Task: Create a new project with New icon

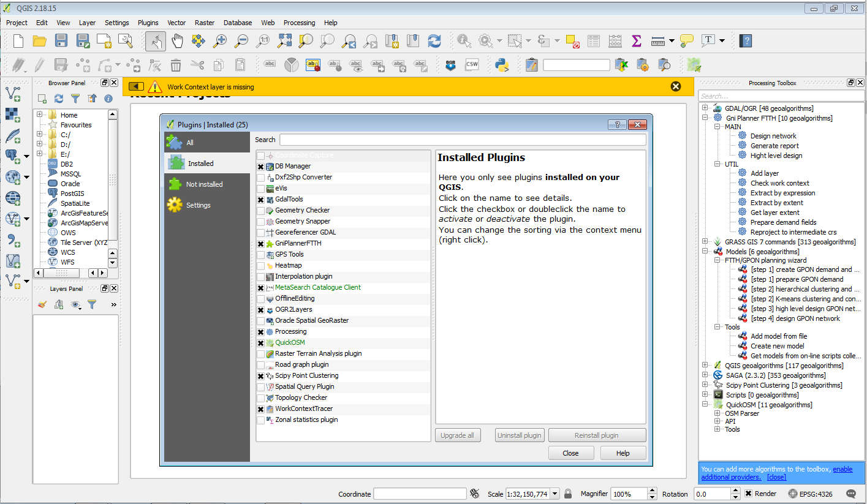Action: pyautogui.click(x=18, y=41)
